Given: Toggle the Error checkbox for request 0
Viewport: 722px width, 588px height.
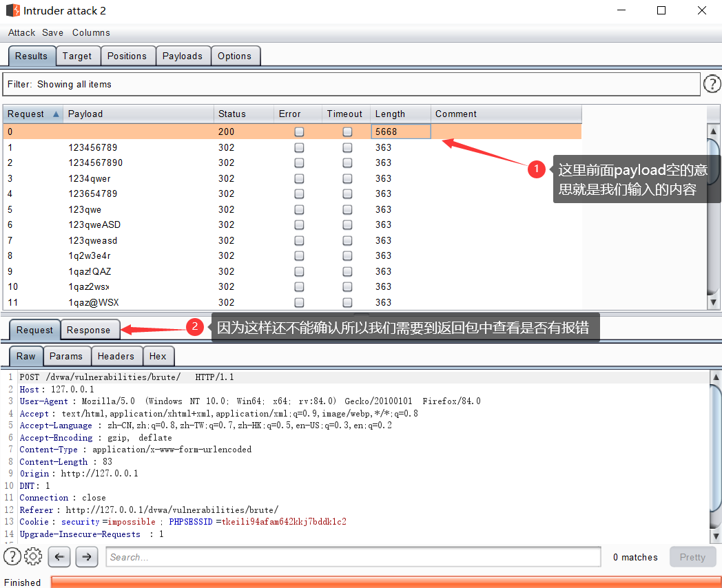Looking at the screenshot, I should tap(299, 132).
